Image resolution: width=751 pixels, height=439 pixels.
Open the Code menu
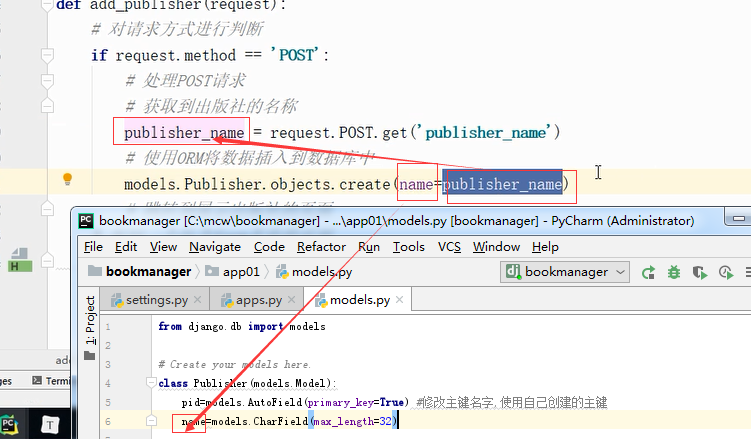coord(269,247)
